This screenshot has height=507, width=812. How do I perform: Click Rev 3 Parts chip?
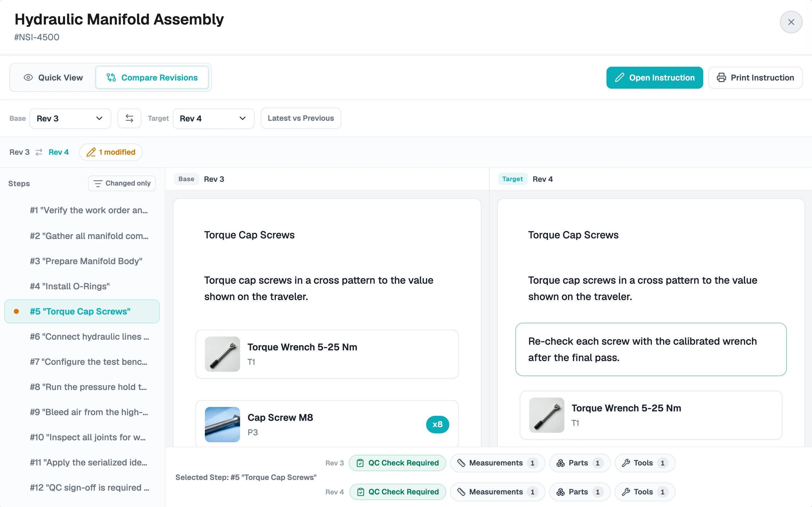pyautogui.click(x=580, y=463)
